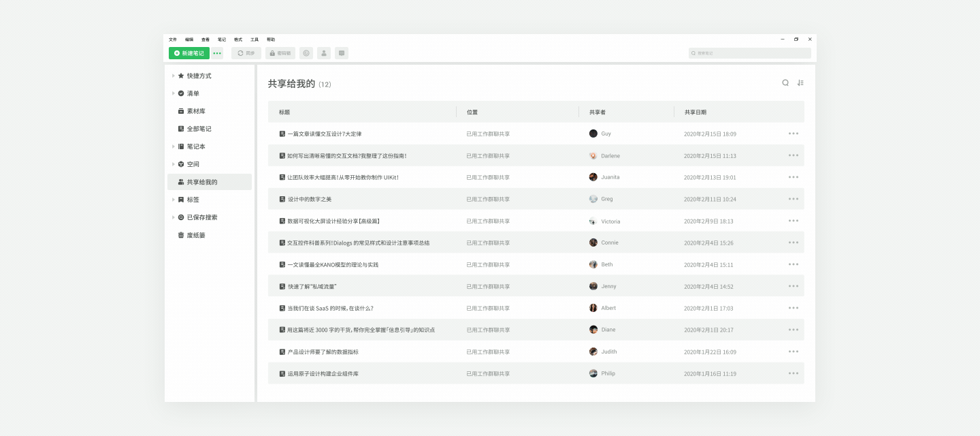The height and width of the screenshot is (436, 980).
Task: Click the 搜索笔记 search field
Action: [750, 53]
